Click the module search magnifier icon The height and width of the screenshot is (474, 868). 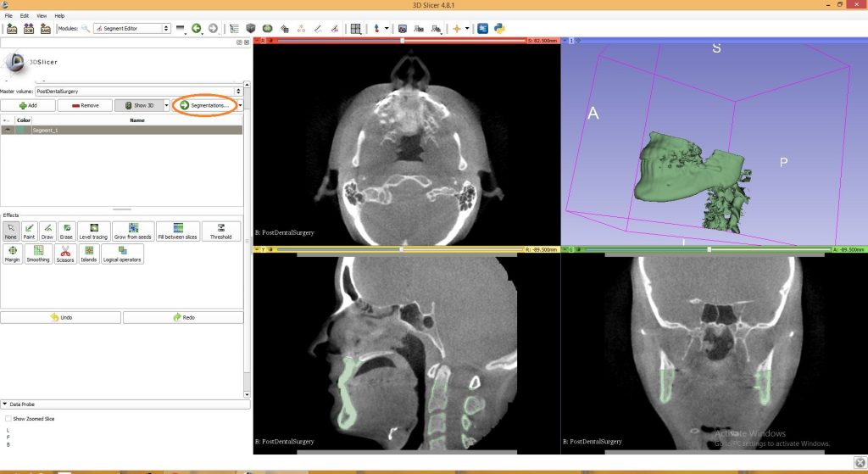click(x=86, y=28)
